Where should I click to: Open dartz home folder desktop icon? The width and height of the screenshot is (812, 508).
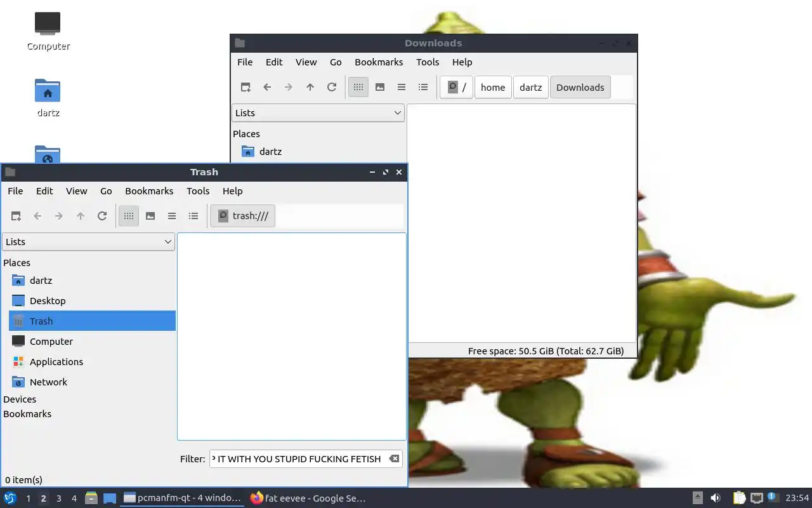(x=48, y=98)
